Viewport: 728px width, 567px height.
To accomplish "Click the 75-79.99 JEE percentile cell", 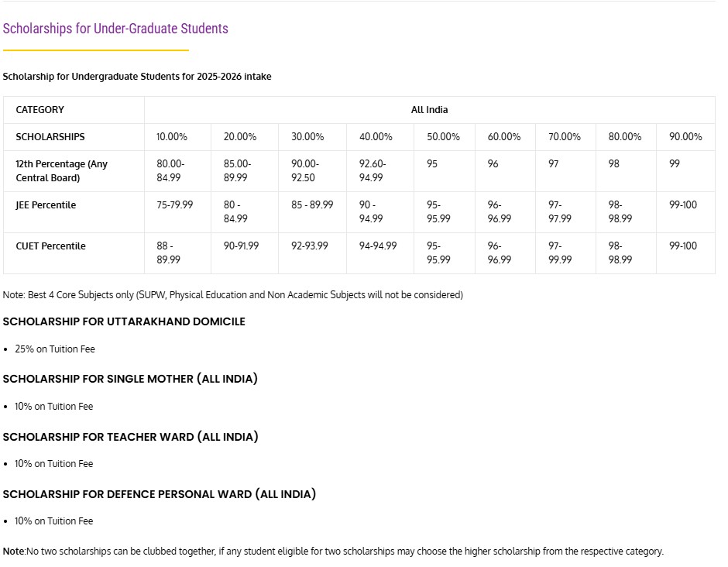I will click(x=178, y=212).
